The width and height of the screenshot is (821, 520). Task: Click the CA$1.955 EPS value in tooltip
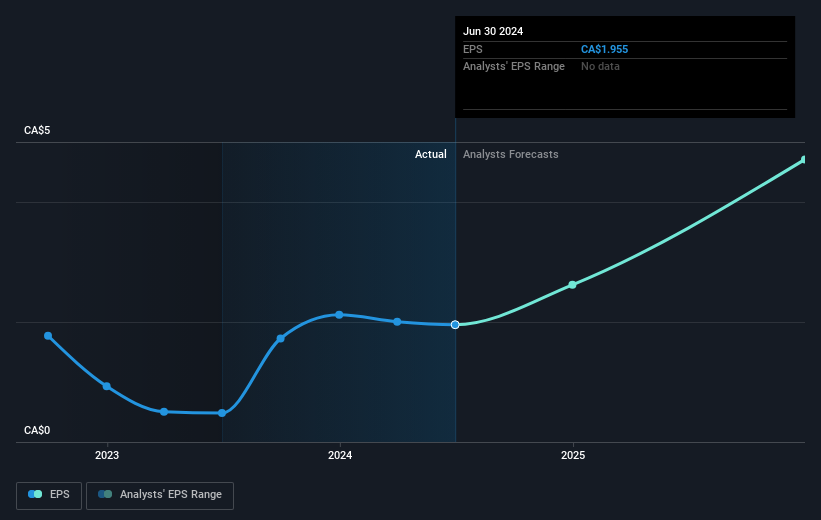(x=604, y=49)
